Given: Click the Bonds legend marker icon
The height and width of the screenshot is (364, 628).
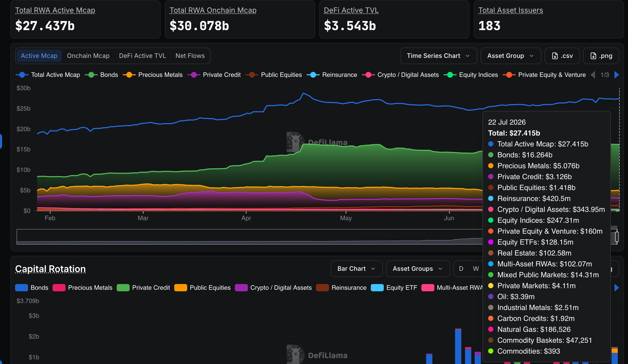Looking at the screenshot, I should 91,75.
